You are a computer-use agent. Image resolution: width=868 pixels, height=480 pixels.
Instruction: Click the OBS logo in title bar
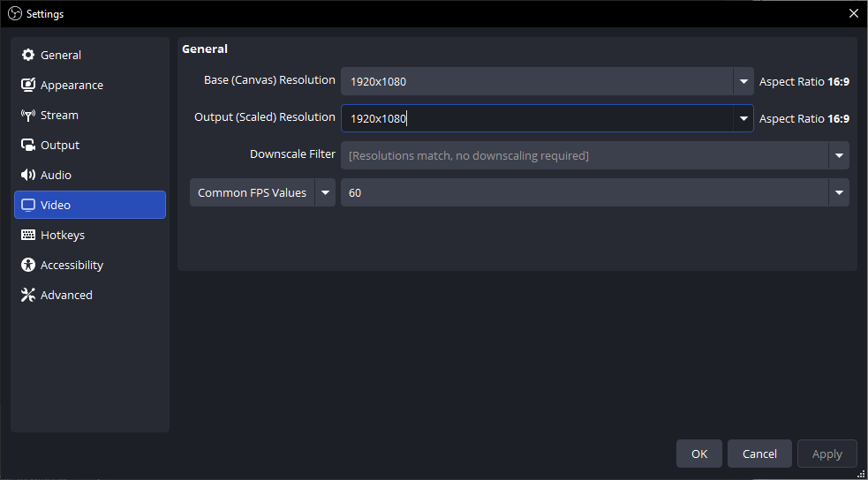pos(16,14)
